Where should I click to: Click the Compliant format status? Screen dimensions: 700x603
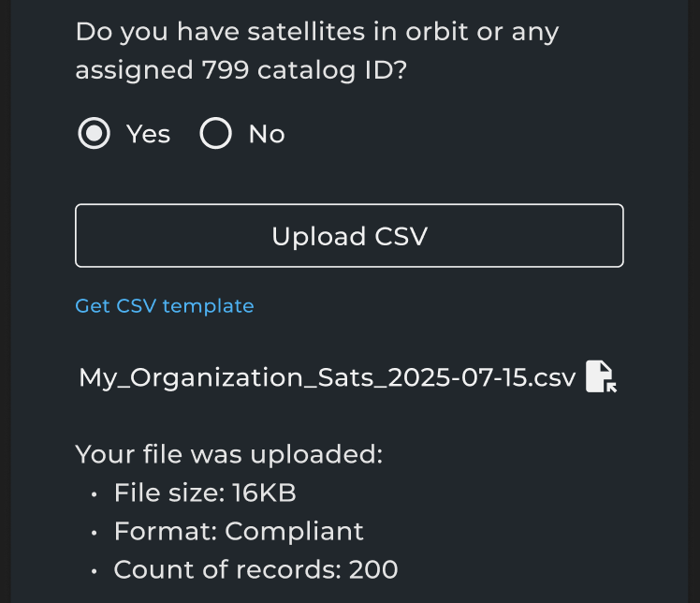click(294, 531)
